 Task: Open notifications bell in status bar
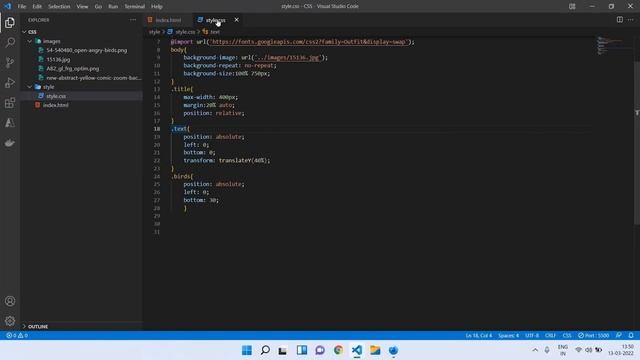pyautogui.click(x=631, y=336)
